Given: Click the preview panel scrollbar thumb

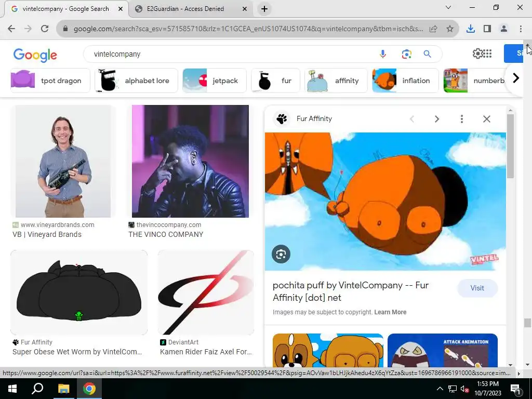Looking at the screenshot, I should click(510, 146).
